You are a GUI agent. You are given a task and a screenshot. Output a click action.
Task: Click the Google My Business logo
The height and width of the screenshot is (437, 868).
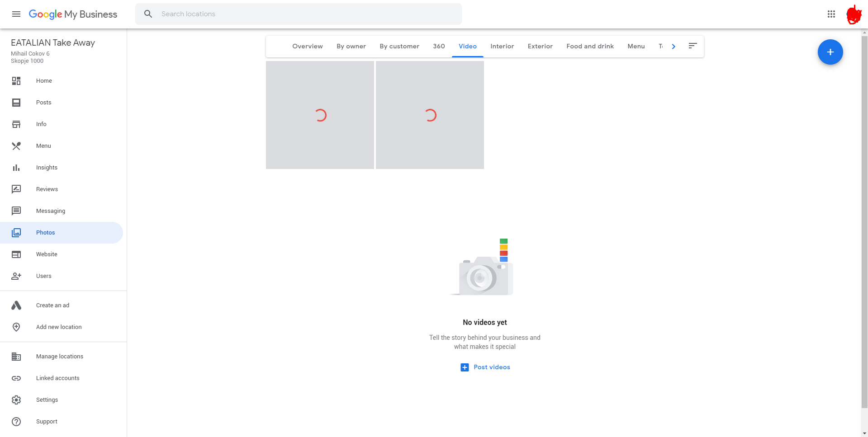pos(73,14)
